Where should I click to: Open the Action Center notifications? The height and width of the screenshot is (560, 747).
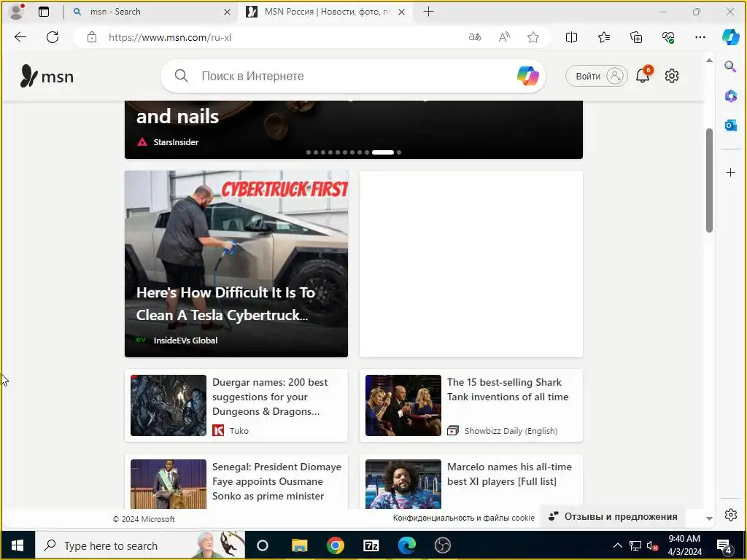(724, 546)
